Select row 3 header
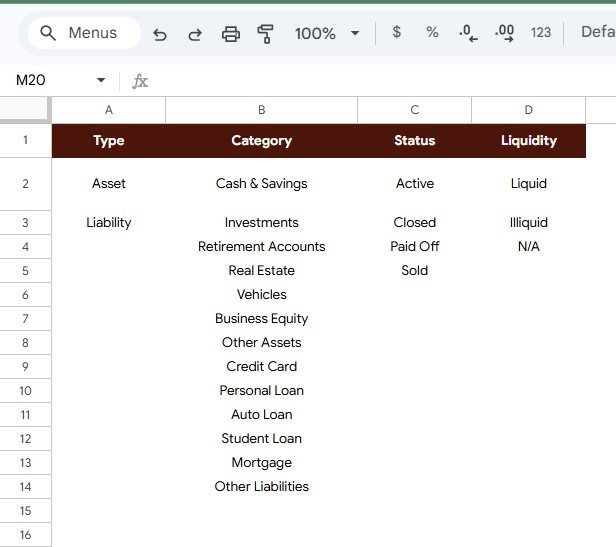Viewport: 616px width, 547px height. point(25,223)
